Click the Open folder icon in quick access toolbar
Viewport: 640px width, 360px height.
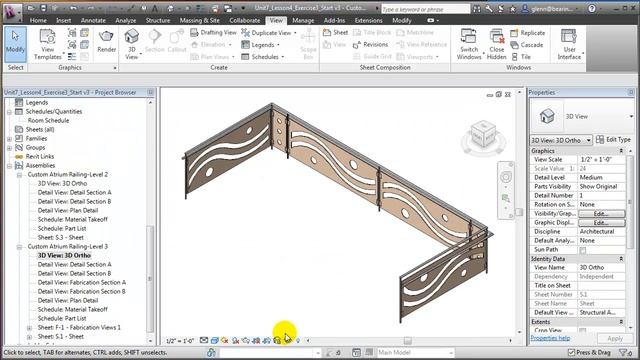31,8
